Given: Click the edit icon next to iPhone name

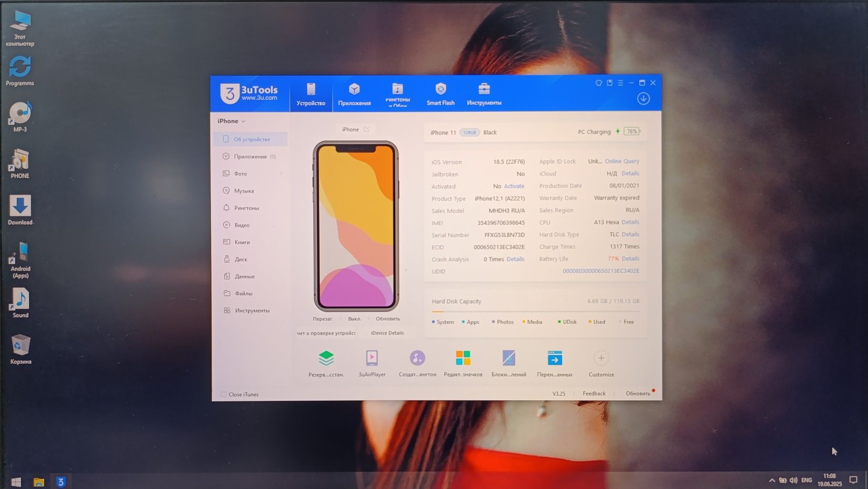Looking at the screenshot, I should pos(366,129).
